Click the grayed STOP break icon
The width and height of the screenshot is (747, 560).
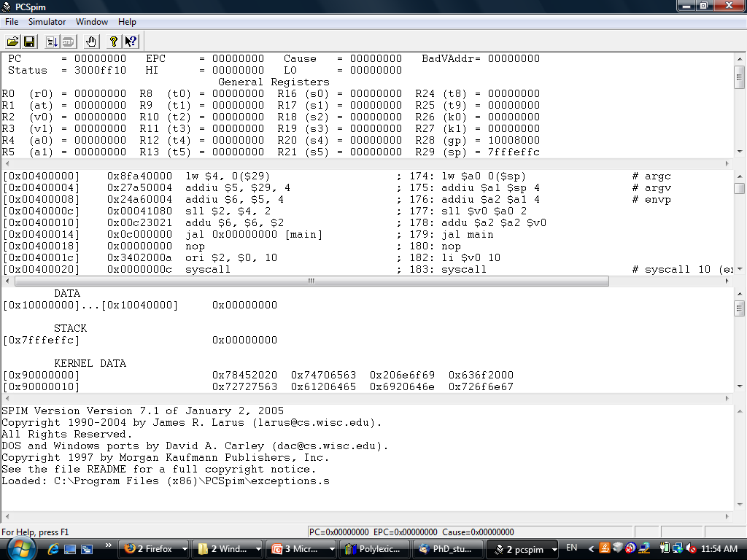click(68, 42)
